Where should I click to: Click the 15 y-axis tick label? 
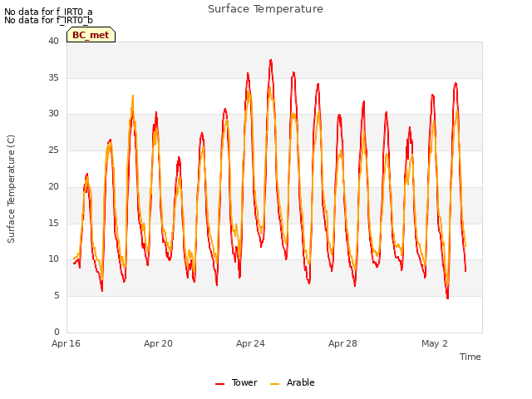coord(53,223)
